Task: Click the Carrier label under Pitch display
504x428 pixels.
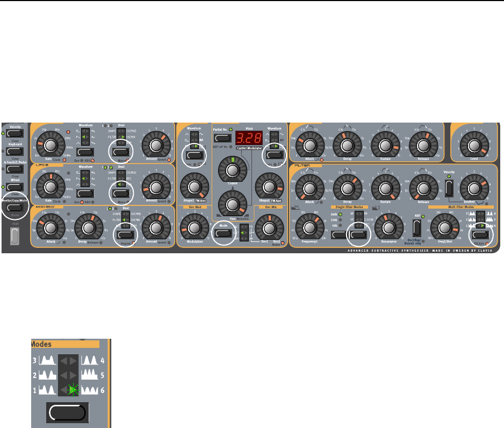Action: (x=242, y=148)
